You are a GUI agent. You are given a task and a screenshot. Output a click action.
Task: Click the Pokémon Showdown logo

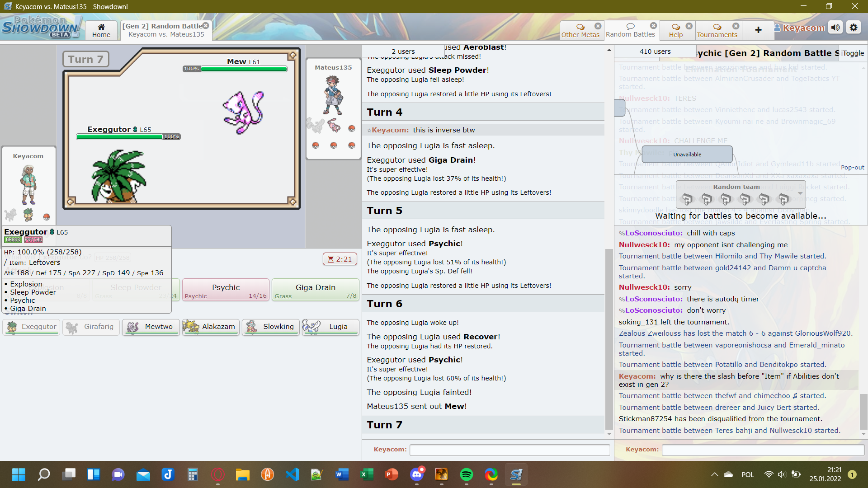coord(42,27)
